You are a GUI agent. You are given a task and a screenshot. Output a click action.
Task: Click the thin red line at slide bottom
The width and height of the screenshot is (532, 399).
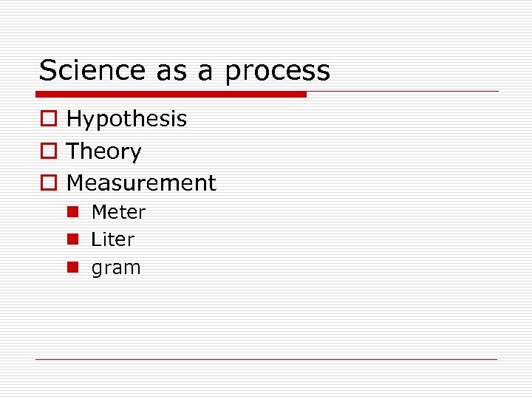click(x=267, y=359)
